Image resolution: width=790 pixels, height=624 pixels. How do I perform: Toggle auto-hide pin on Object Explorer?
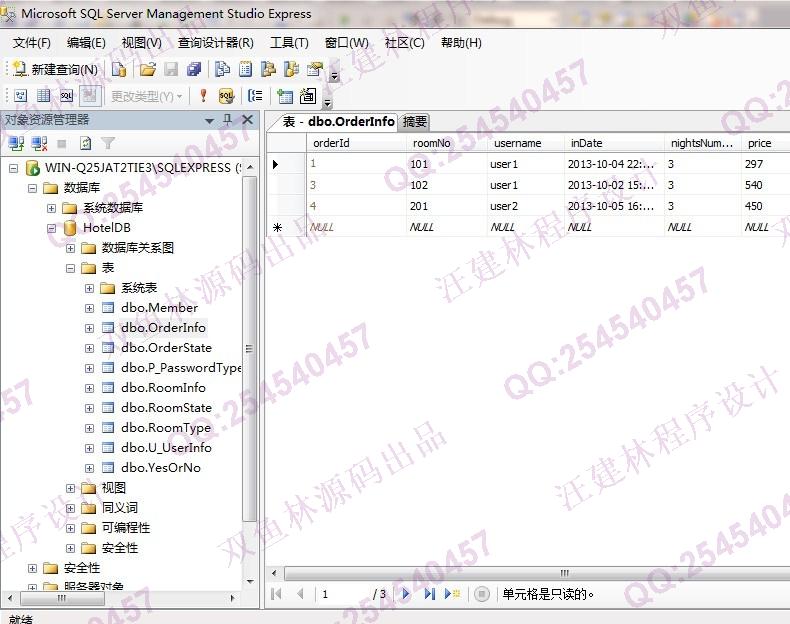[x=228, y=120]
